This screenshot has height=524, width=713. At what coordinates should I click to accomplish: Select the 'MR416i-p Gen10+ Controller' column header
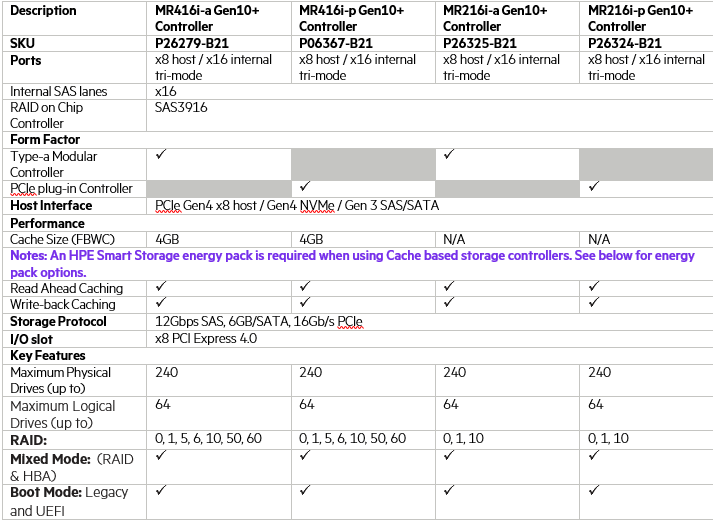point(351,18)
